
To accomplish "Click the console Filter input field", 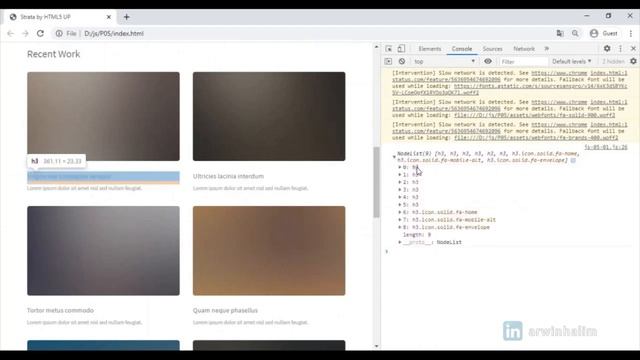I will point(523,62).
